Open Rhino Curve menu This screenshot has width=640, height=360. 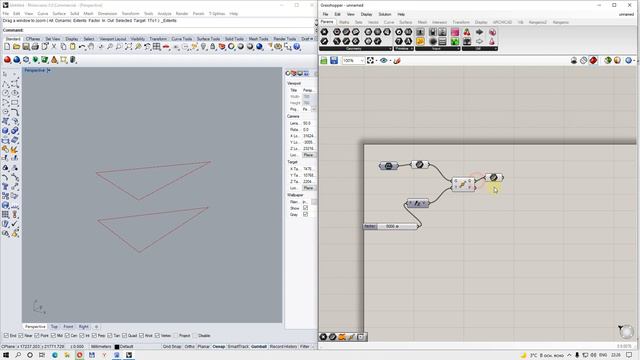click(42, 13)
